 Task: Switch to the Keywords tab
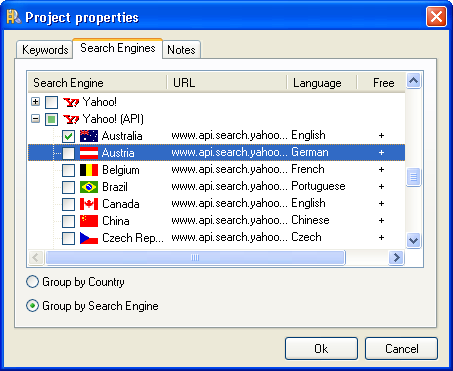point(45,50)
